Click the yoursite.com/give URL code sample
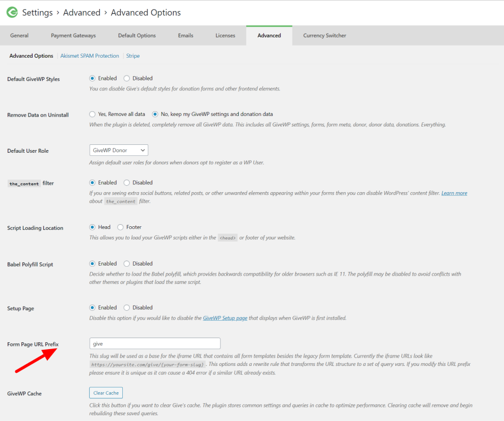 (147, 364)
